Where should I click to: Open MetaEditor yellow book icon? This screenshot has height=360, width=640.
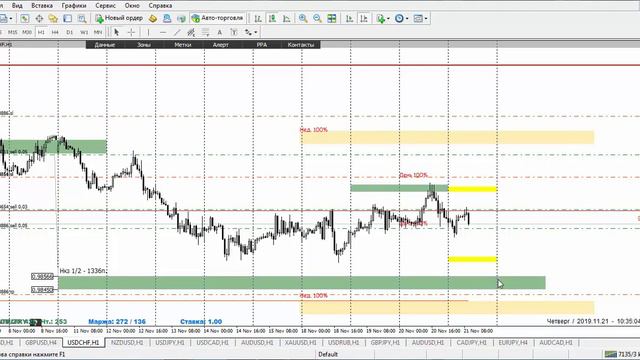coord(153,18)
